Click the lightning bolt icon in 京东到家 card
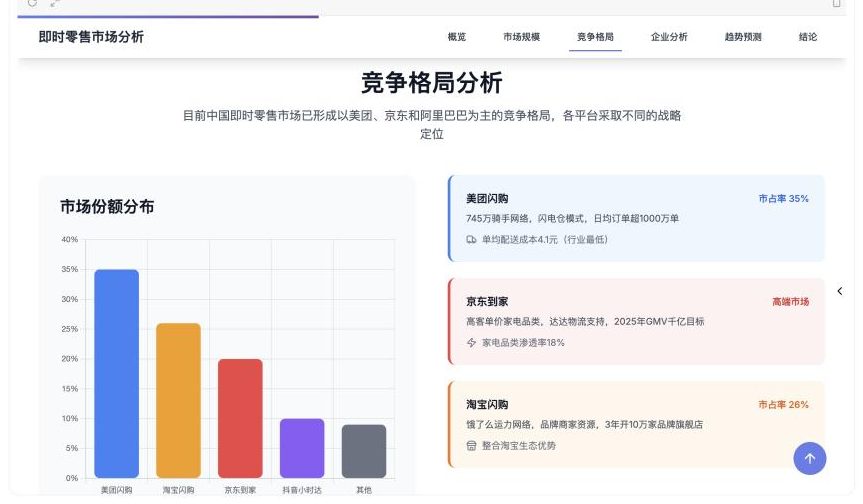Viewport: 863px width, 504px height. (x=472, y=343)
